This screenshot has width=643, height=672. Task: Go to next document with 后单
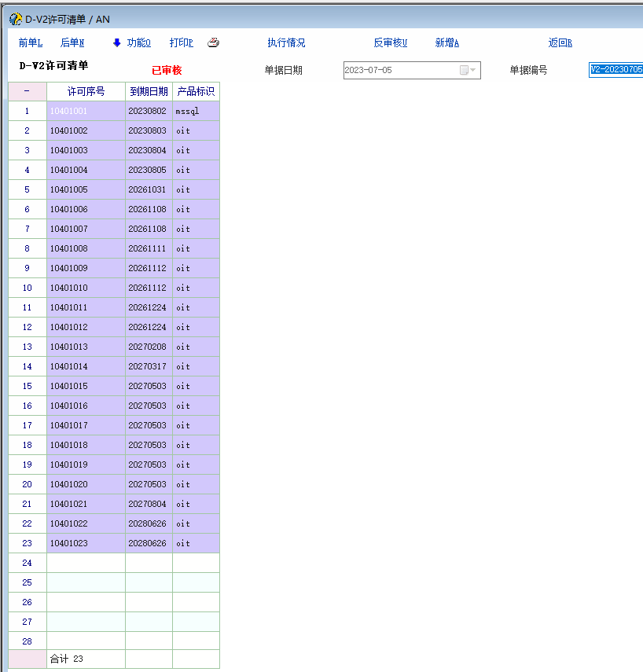[x=72, y=43]
